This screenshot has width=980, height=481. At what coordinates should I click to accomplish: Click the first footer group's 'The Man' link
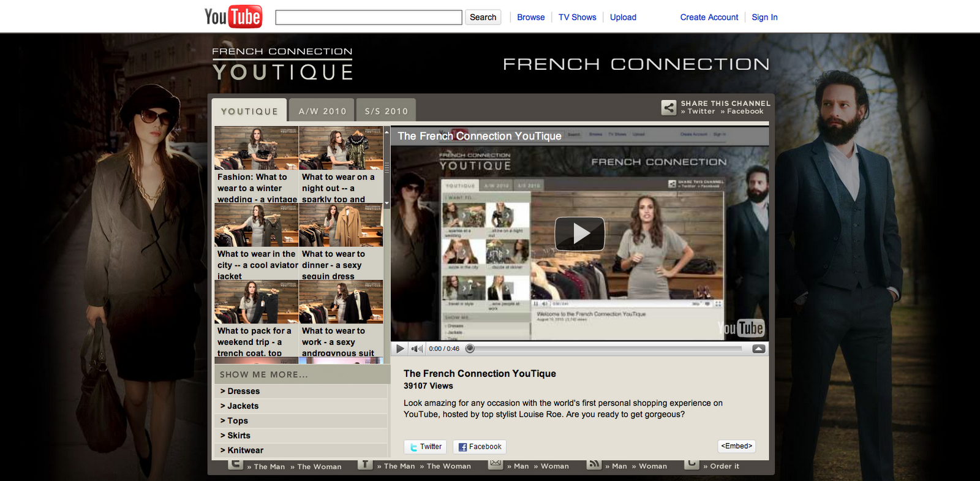point(266,466)
